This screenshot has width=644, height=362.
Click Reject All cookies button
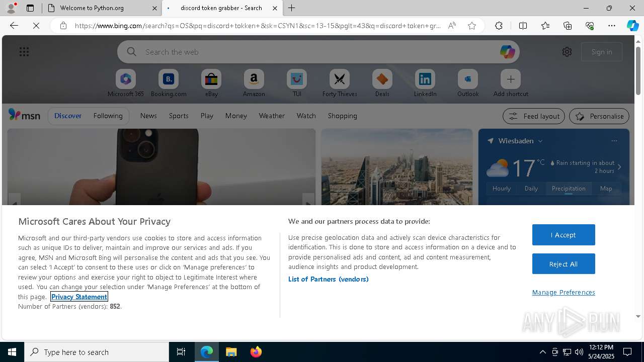pos(563,264)
